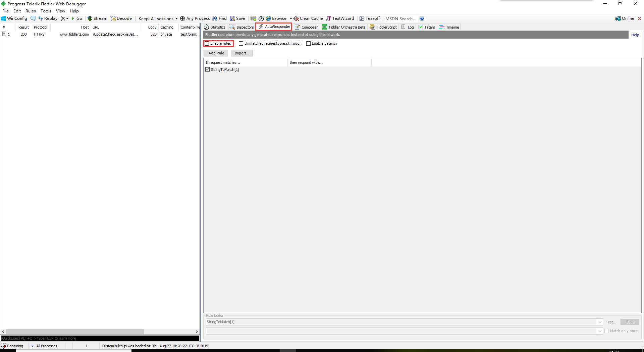
Task: Open the Edit menu
Action: [x=17, y=11]
